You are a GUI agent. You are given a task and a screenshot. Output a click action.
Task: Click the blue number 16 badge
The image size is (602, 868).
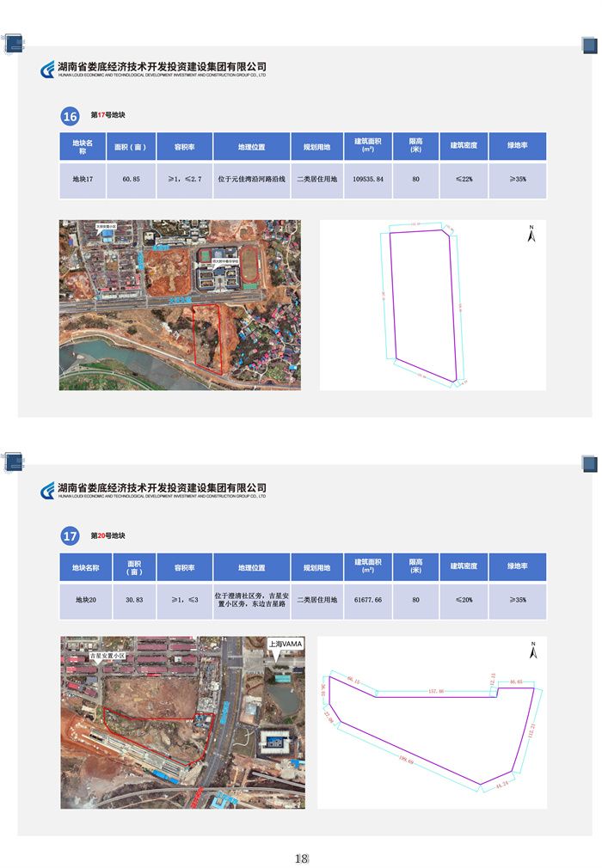(70, 116)
